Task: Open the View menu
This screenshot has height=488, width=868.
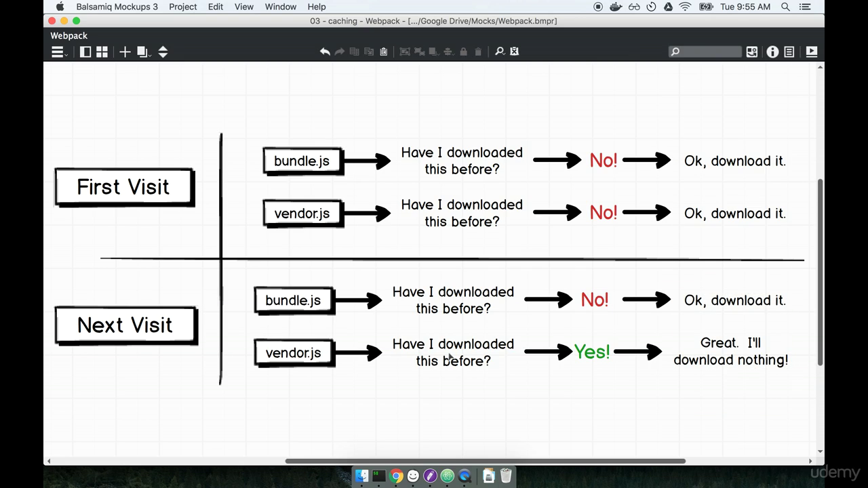Action: (x=243, y=7)
